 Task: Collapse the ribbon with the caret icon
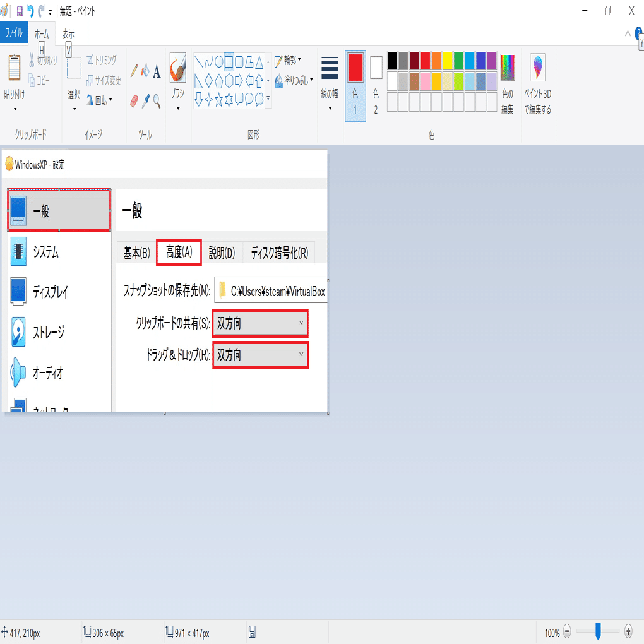click(628, 33)
